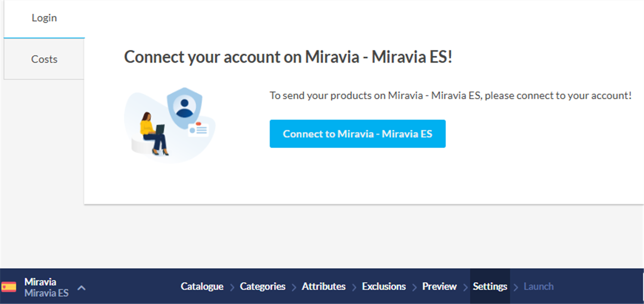Expand the Miravia ES channel selector chevron

point(82,287)
